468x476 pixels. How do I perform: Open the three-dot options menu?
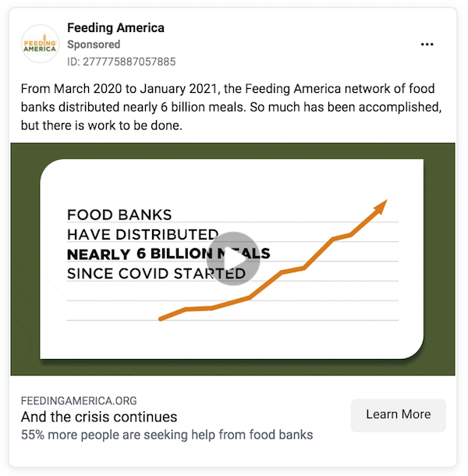427,44
